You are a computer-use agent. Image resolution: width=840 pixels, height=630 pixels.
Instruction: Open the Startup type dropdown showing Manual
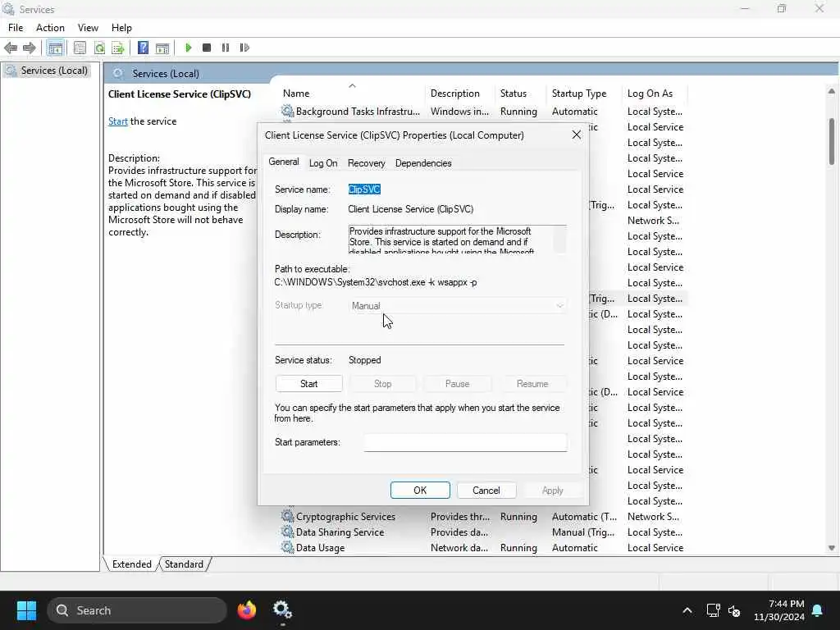(457, 305)
